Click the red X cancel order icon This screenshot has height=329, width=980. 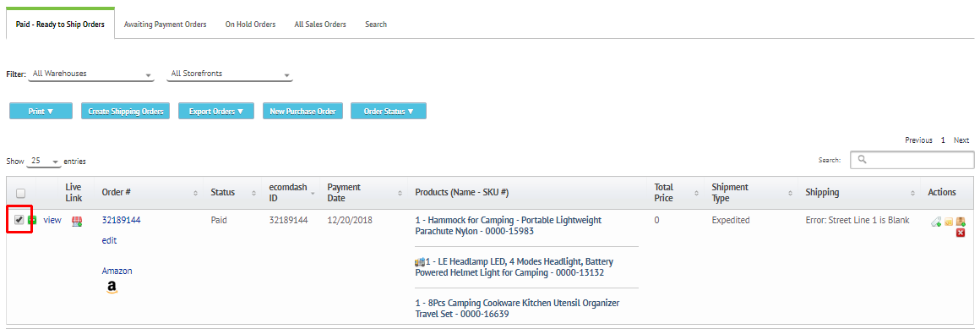pos(961,233)
